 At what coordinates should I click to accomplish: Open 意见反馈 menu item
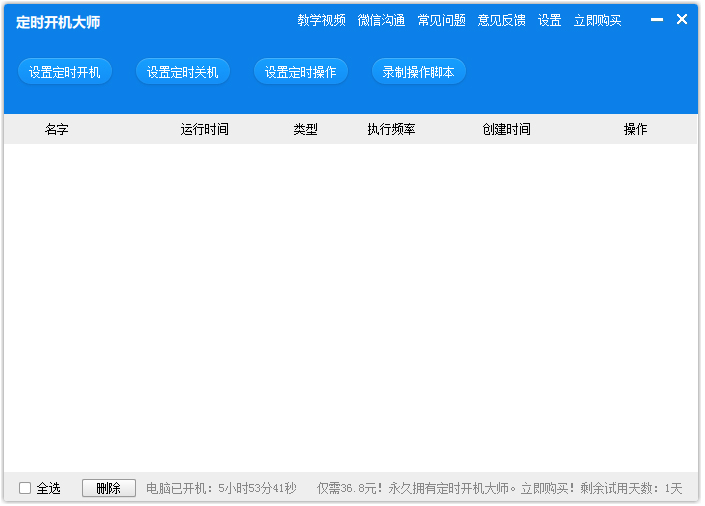click(x=501, y=20)
